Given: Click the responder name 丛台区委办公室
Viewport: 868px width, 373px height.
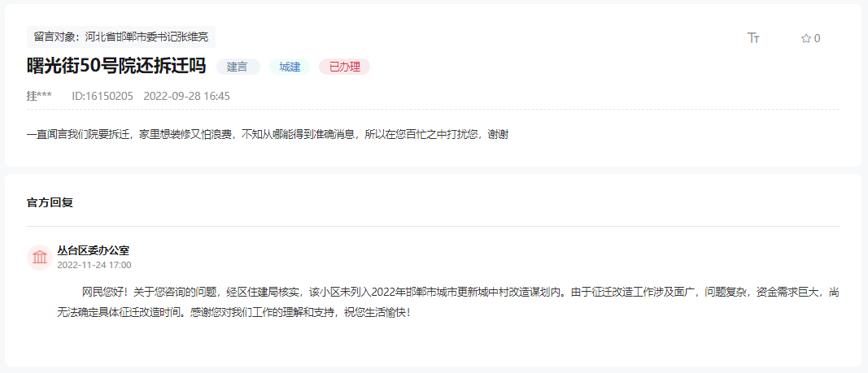Looking at the screenshot, I should [93, 250].
